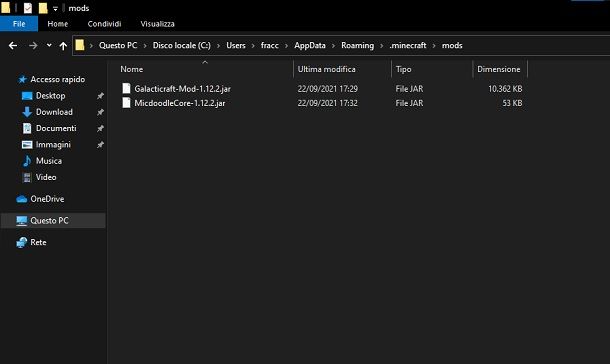Sort files by the Nome column
The image size is (610, 364).
click(x=131, y=69)
